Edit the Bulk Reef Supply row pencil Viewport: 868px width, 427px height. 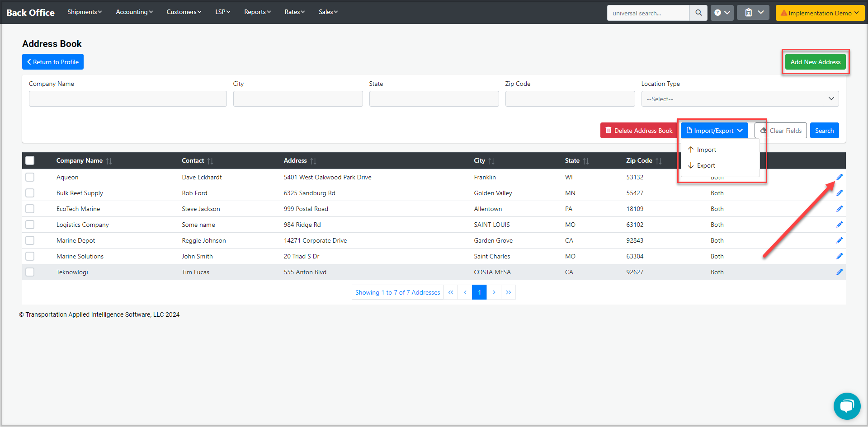pyautogui.click(x=840, y=193)
